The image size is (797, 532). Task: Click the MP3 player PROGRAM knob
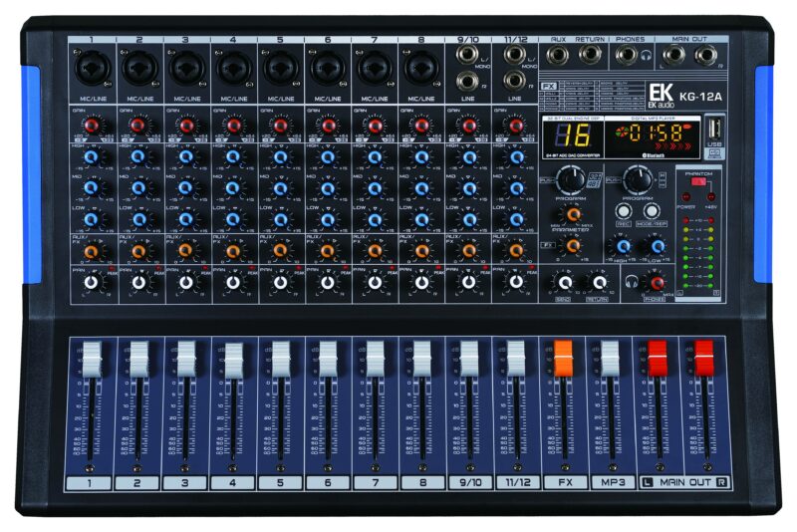(638, 180)
